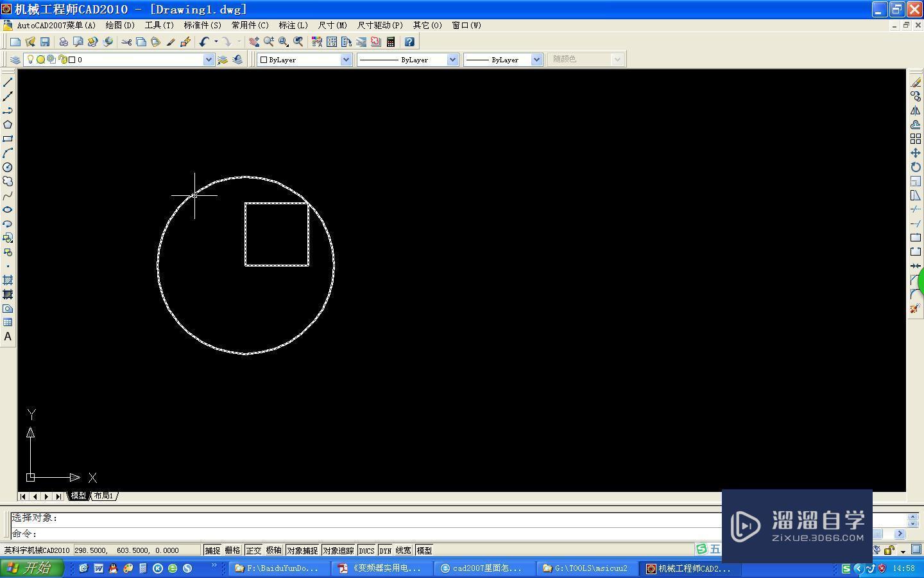
Task: Select the Line tool
Action: click(8, 82)
